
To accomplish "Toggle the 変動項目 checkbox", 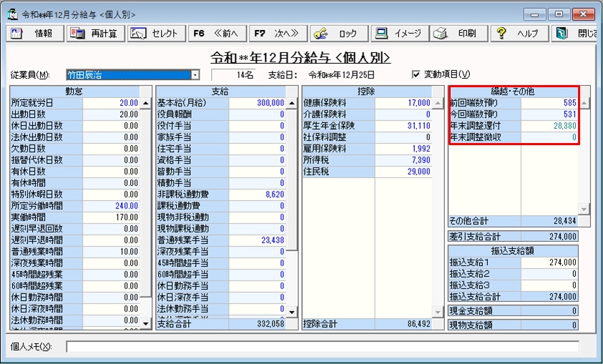I will pyautogui.click(x=417, y=74).
